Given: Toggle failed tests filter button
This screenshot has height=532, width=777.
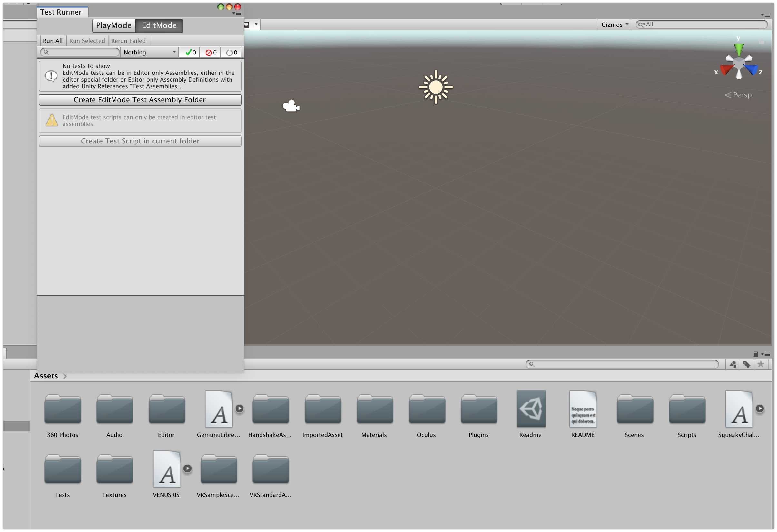Looking at the screenshot, I should pos(211,53).
